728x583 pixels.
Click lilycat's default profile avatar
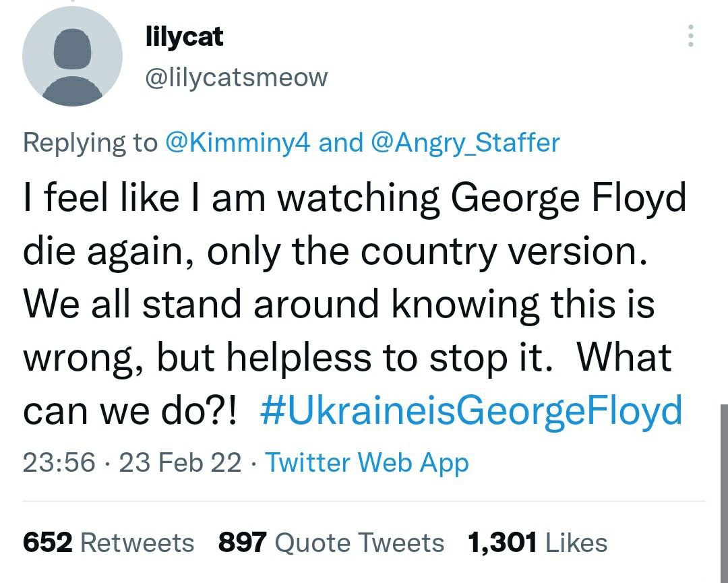click(72, 56)
